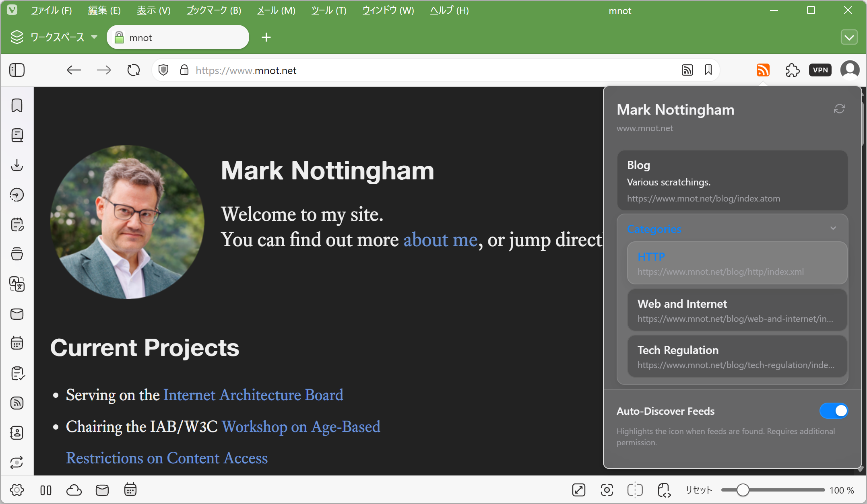Open the ツール (T) menu
867x504 pixels.
[x=328, y=10]
